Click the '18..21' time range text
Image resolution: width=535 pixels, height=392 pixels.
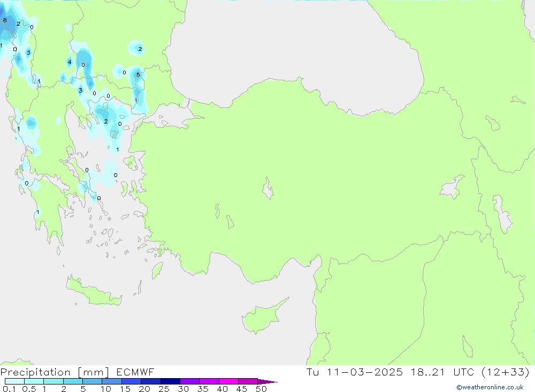coord(428,372)
